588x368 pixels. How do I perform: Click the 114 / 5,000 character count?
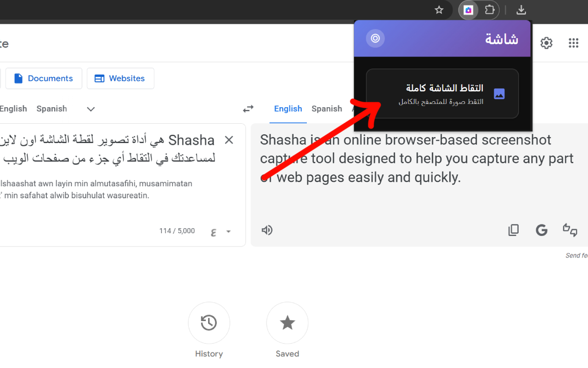(177, 231)
